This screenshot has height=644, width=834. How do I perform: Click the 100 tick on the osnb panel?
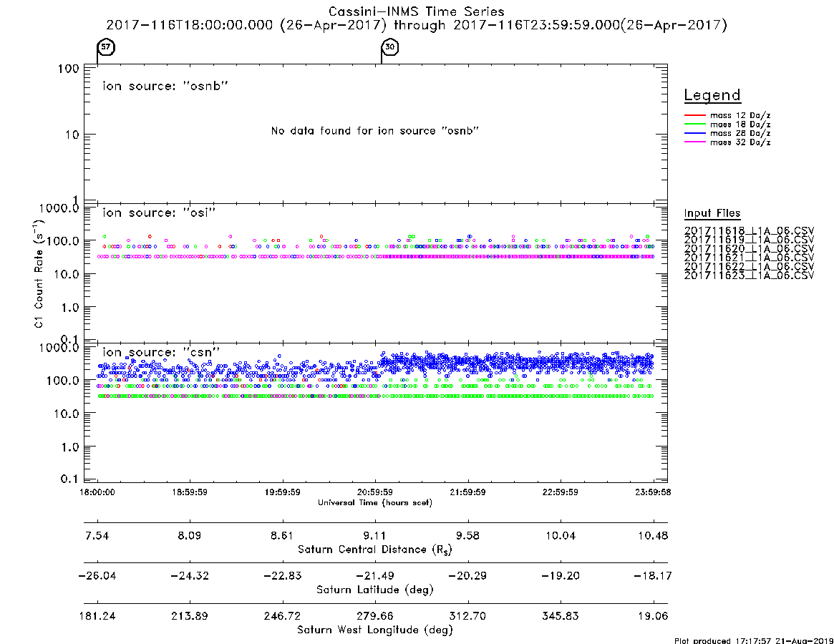click(69, 69)
